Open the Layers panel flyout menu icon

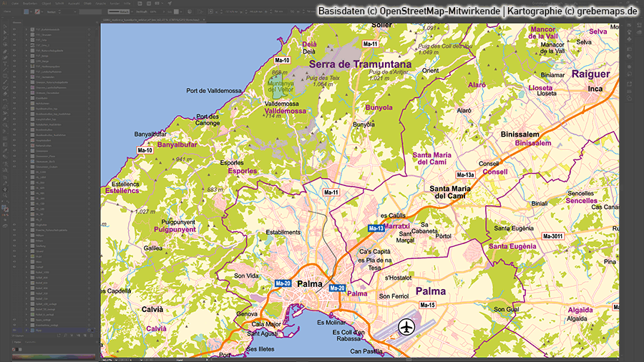(x=96, y=22)
